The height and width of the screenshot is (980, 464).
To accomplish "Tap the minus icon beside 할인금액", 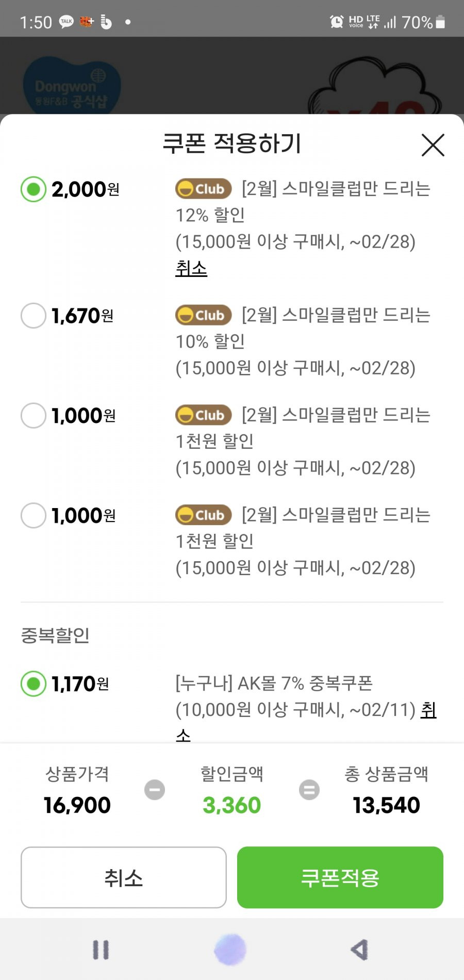I will pyautogui.click(x=155, y=790).
